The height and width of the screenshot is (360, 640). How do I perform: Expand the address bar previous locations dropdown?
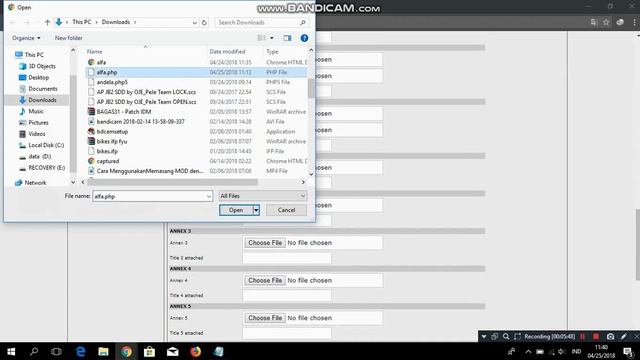pyautogui.click(x=195, y=22)
